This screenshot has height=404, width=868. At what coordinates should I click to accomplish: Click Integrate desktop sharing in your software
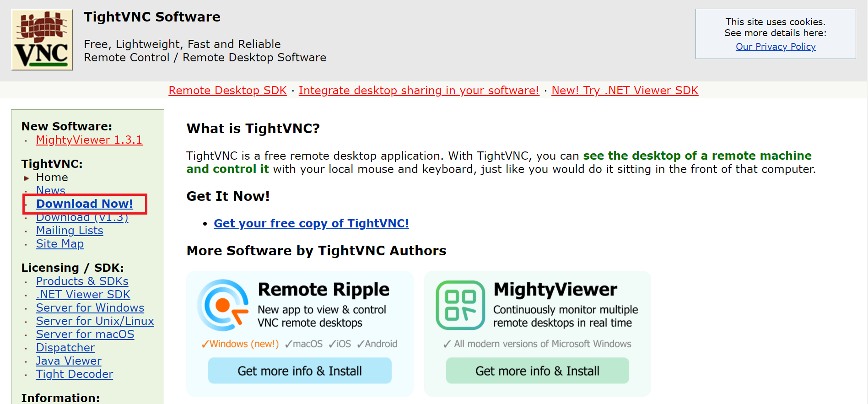[419, 91]
